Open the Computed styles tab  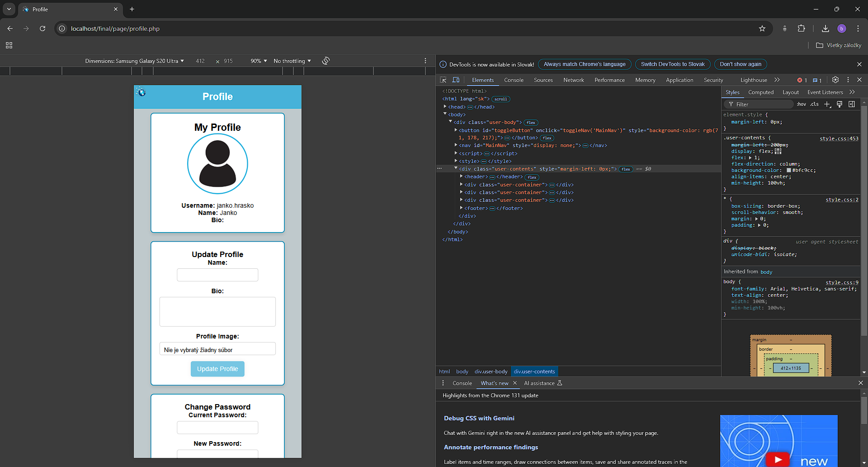pos(761,92)
